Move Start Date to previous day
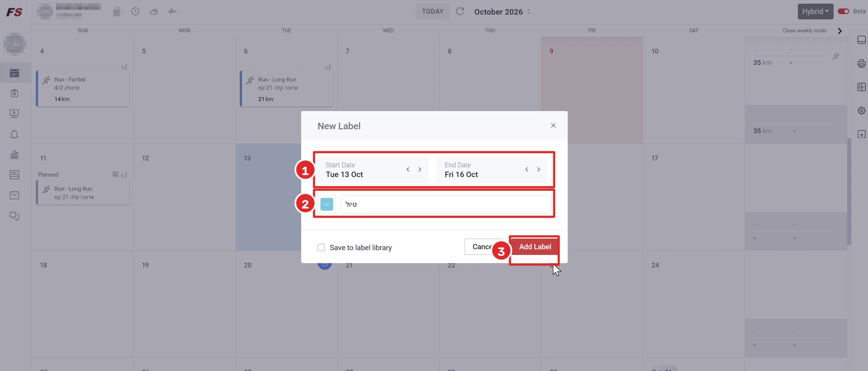The height and width of the screenshot is (371, 868). (408, 170)
